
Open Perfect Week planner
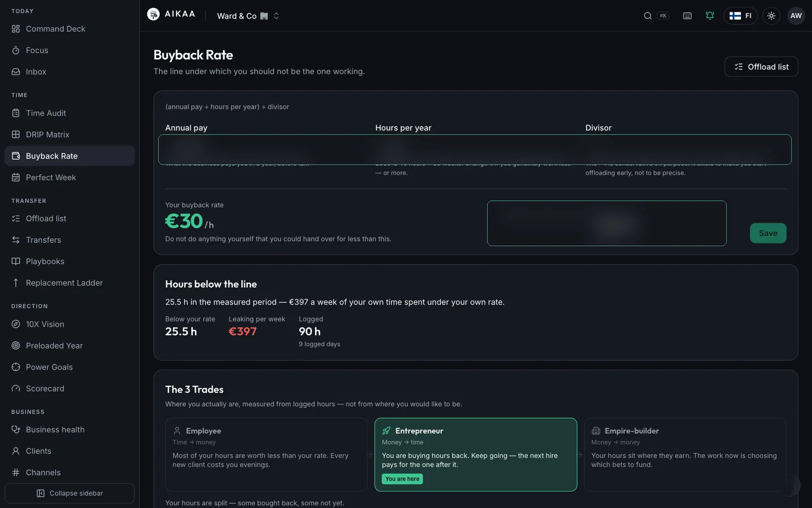pos(70,177)
